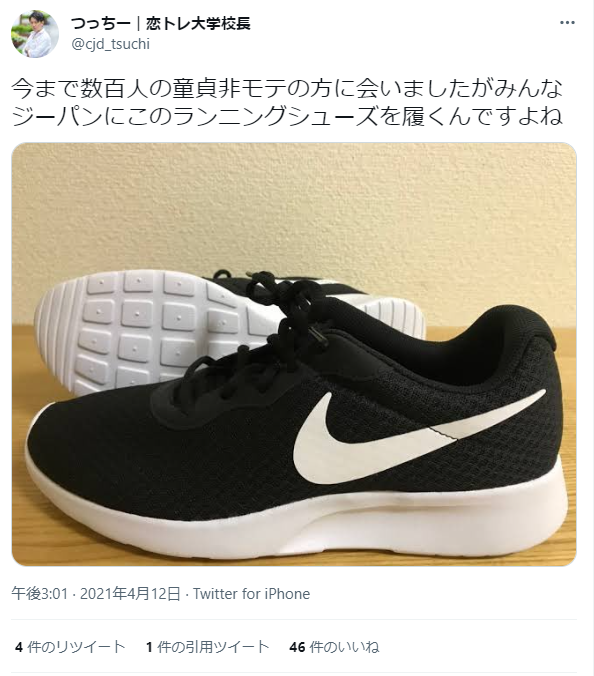594x676 pixels.
Task: View the 4 件のリツイート list
Action: click(70, 647)
